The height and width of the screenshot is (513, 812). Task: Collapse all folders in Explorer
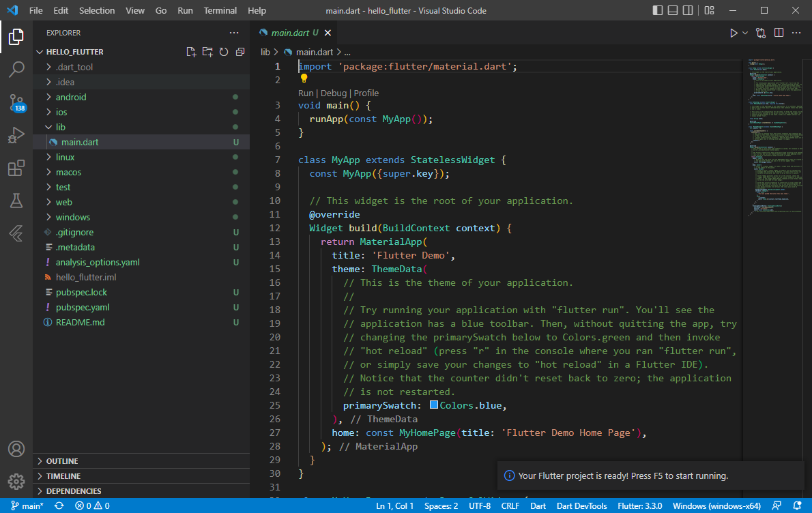[x=240, y=52]
